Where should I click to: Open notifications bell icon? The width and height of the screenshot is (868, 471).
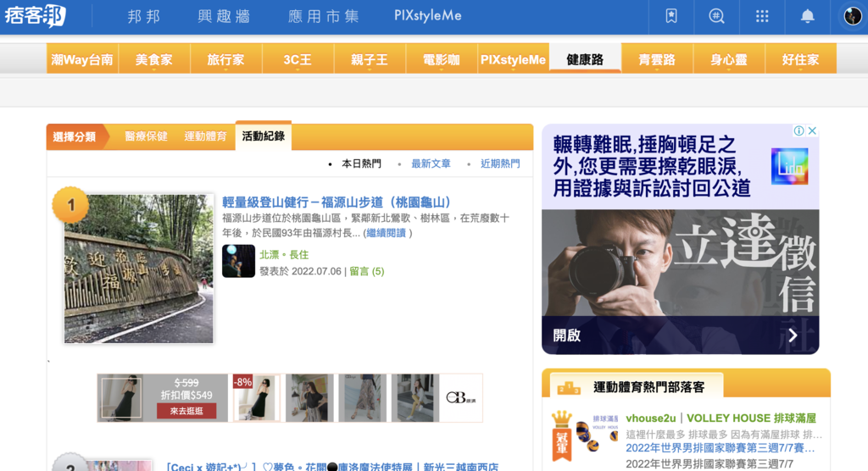click(808, 16)
